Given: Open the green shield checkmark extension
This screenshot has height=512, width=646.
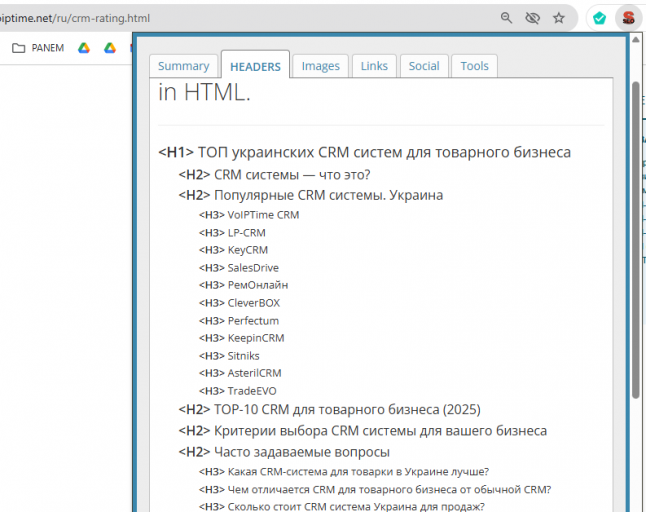Looking at the screenshot, I should click(x=599, y=18).
